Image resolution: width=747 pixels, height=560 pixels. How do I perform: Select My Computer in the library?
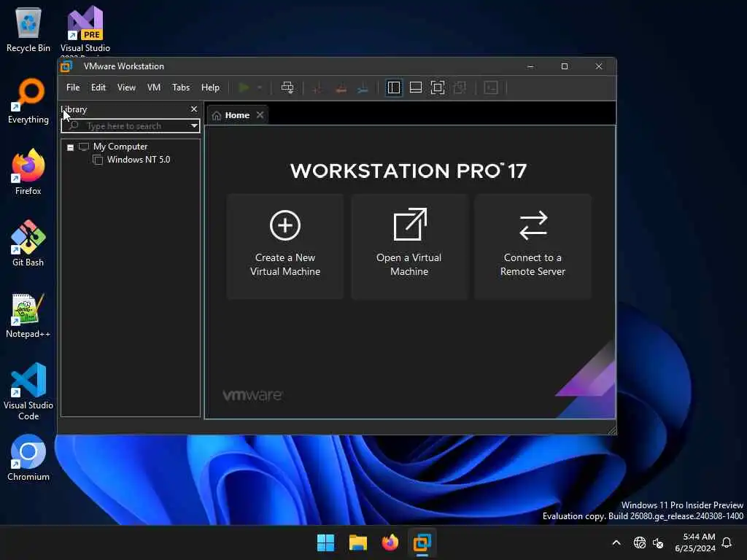pos(120,147)
